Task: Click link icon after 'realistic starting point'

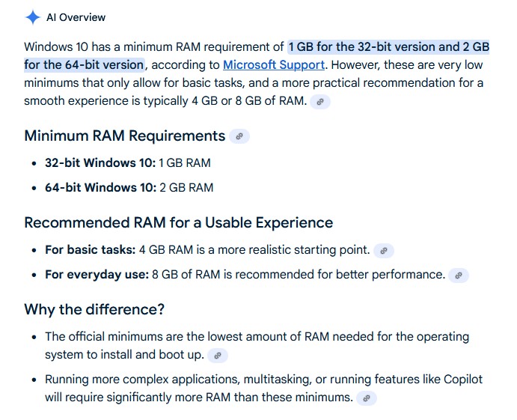Action: [383, 251]
